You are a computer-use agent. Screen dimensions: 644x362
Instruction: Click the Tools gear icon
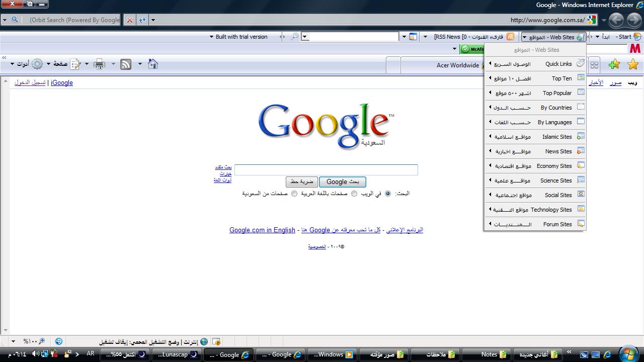point(37,64)
